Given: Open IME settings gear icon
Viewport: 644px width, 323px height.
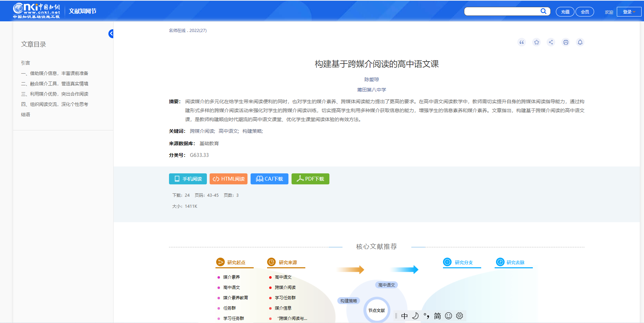Looking at the screenshot, I should 460,316.
